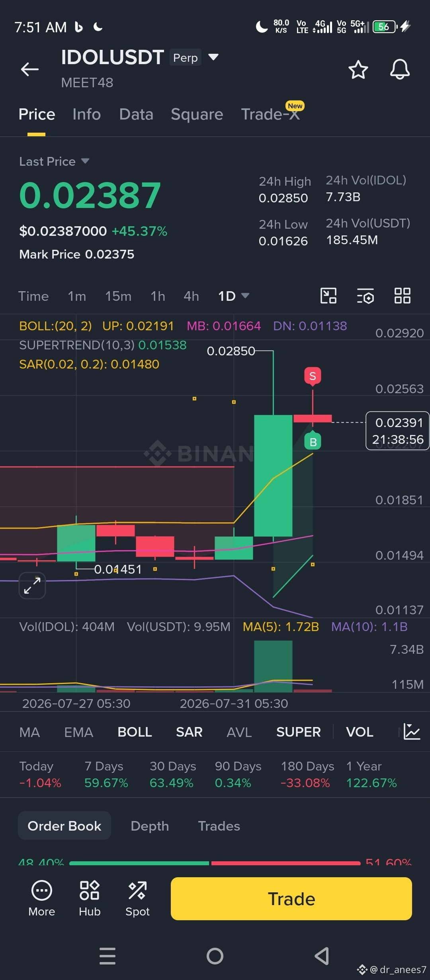Tap the 30 Days 63.49% performance

(173, 774)
